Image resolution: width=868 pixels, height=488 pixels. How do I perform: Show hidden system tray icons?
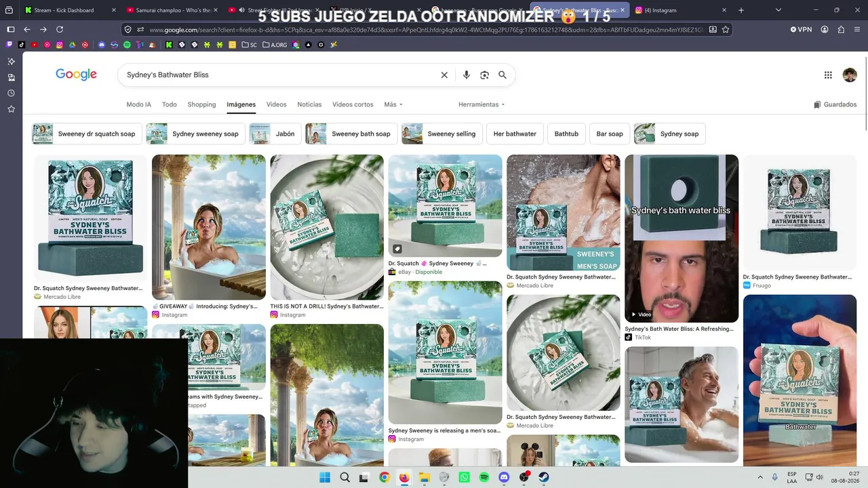coord(759,477)
